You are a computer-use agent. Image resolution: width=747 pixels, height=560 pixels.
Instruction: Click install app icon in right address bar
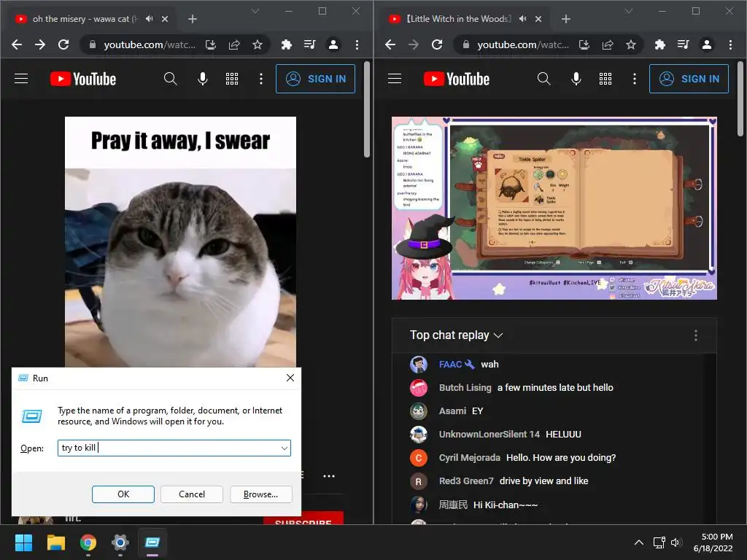(584, 44)
